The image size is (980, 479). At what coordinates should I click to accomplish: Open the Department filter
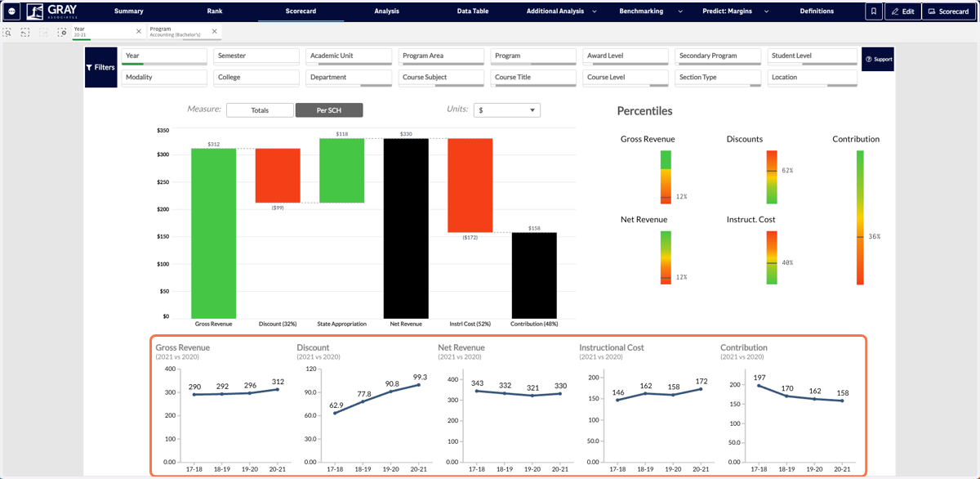[349, 78]
